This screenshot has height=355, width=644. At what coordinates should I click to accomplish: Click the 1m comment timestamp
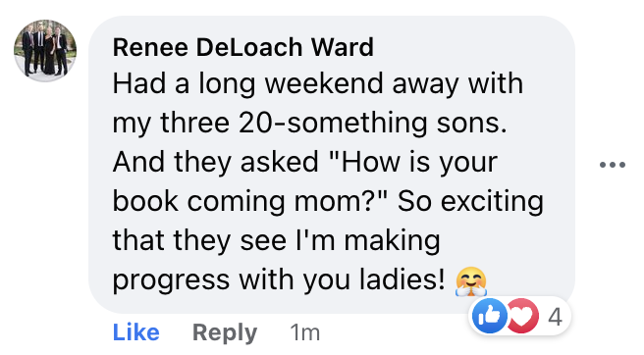(x=304, y=332)
